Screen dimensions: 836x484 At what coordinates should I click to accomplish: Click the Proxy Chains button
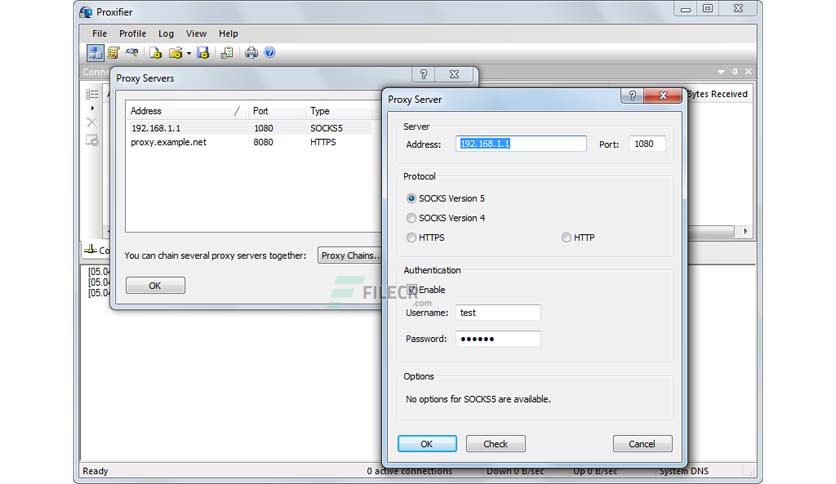click(350, 255)
